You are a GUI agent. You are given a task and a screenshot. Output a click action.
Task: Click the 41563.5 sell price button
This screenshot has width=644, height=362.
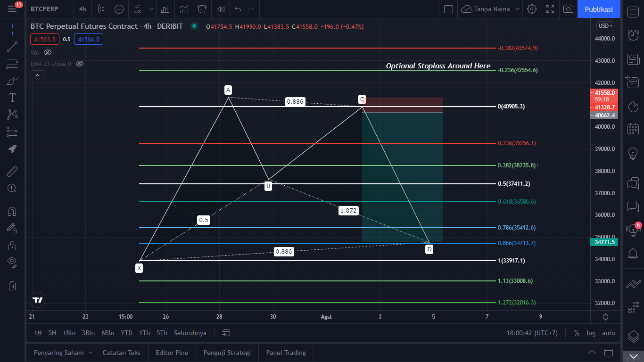pos(45,39)
